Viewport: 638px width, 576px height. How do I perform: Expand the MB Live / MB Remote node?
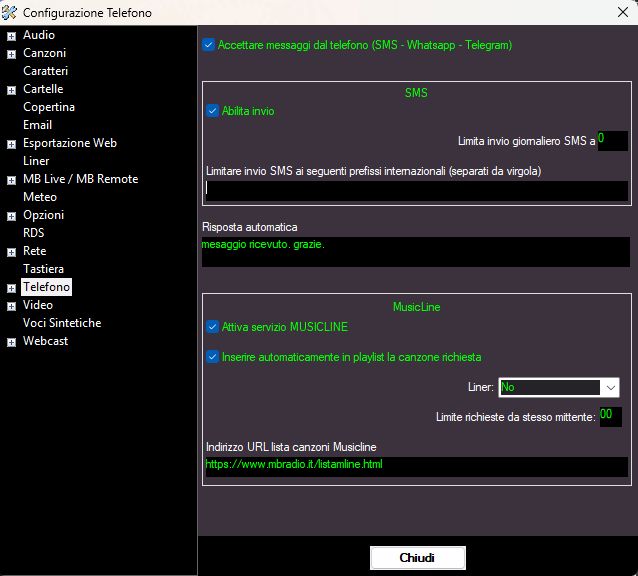click(11, 179)
